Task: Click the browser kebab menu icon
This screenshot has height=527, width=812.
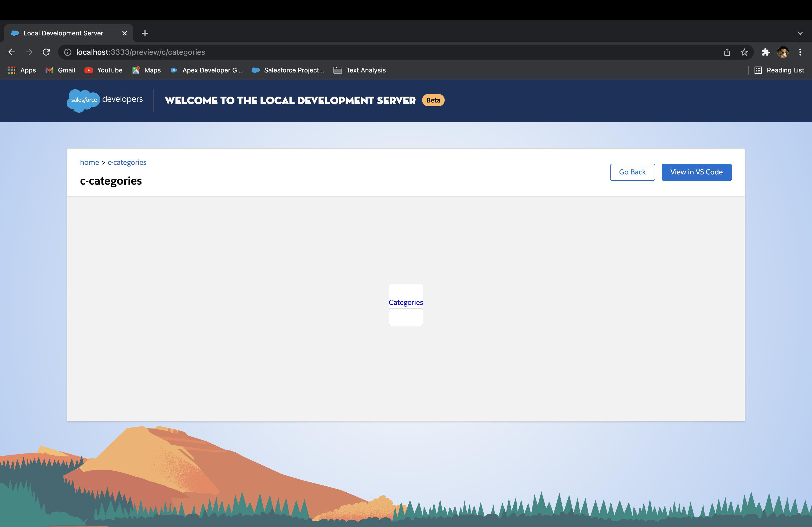Action: (800, 52)
